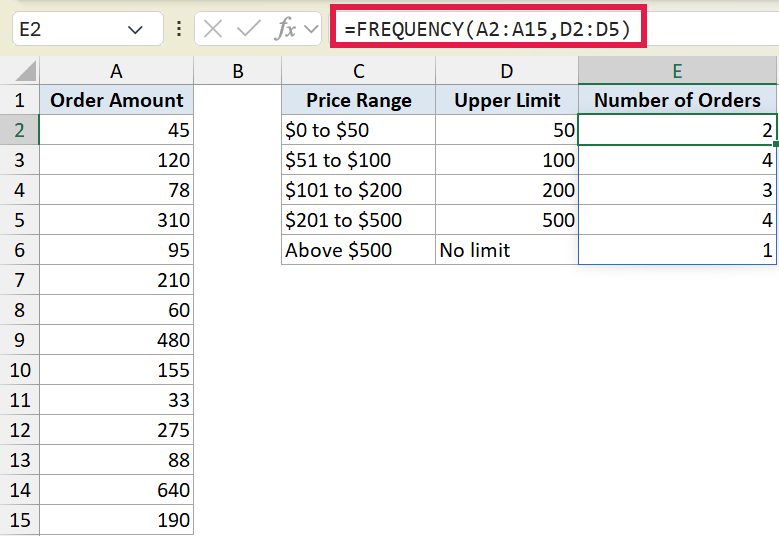Expand the dropdown arrow beside fx
This screenshot has width=779, height=536.
(x=312, y=29)
